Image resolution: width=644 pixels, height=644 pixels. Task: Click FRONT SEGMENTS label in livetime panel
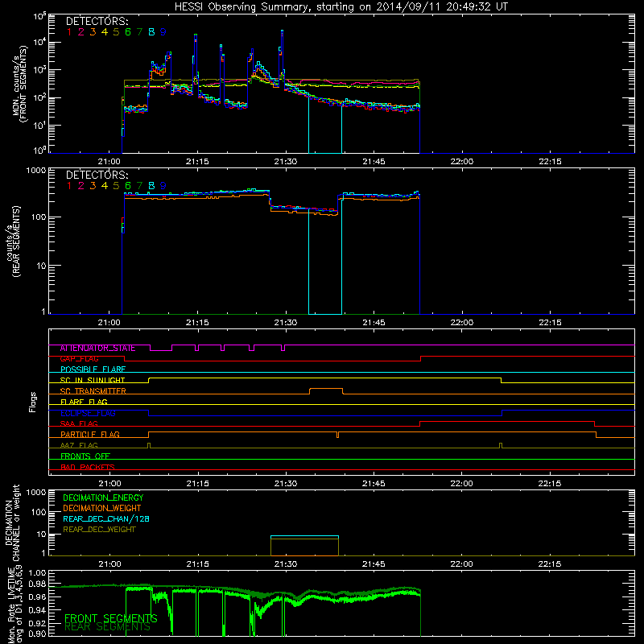111,618
